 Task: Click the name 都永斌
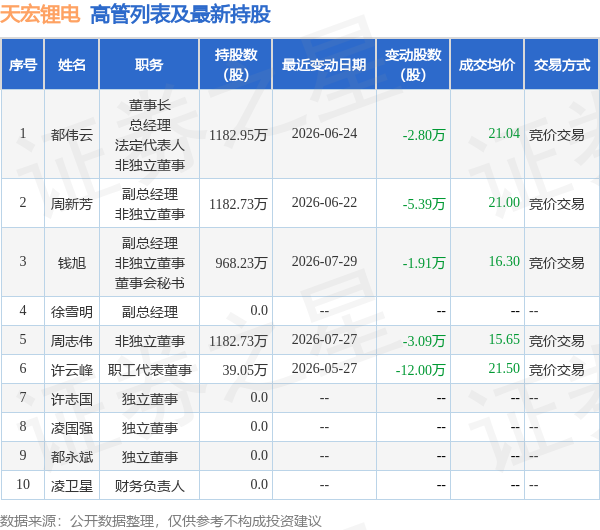tap(72, 457)
